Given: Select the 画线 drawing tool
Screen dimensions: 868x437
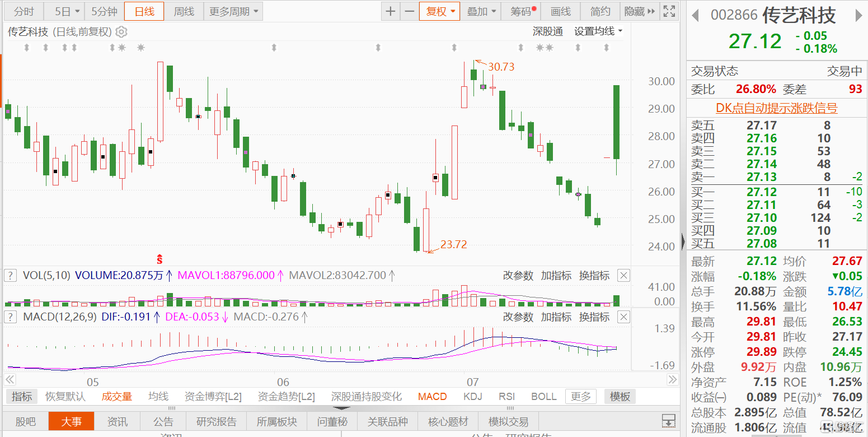Looking at the screenshot, I should (x=560, y=11).
